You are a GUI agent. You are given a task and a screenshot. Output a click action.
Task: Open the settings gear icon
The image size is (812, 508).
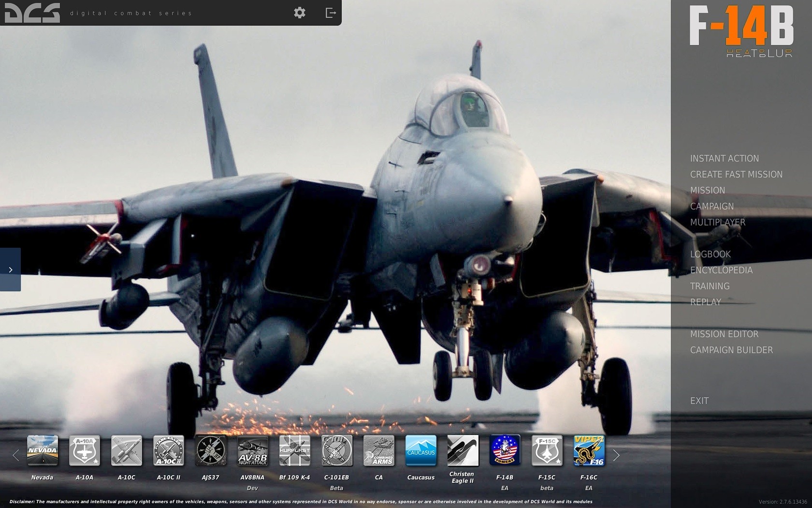pos(300,13)
